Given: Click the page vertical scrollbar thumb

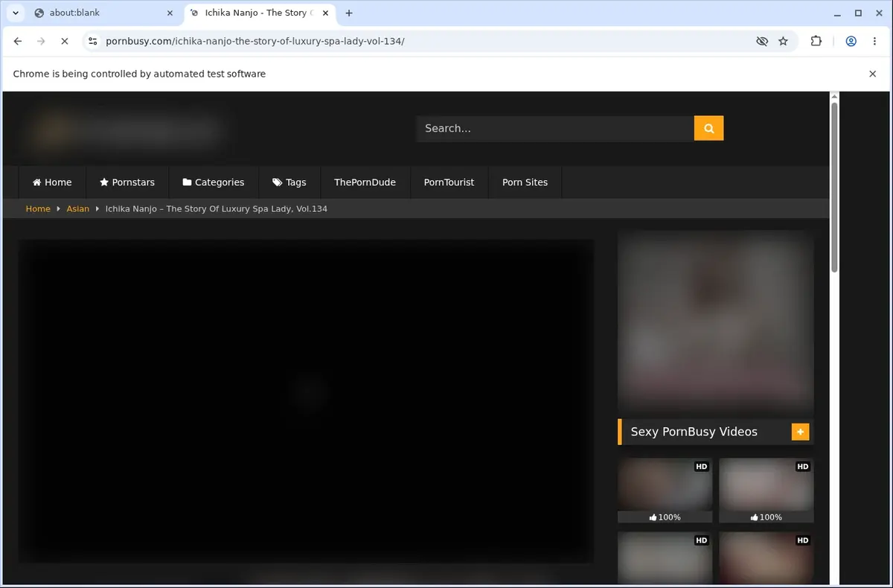Looking at the screenshot, I should coord(834,188).
